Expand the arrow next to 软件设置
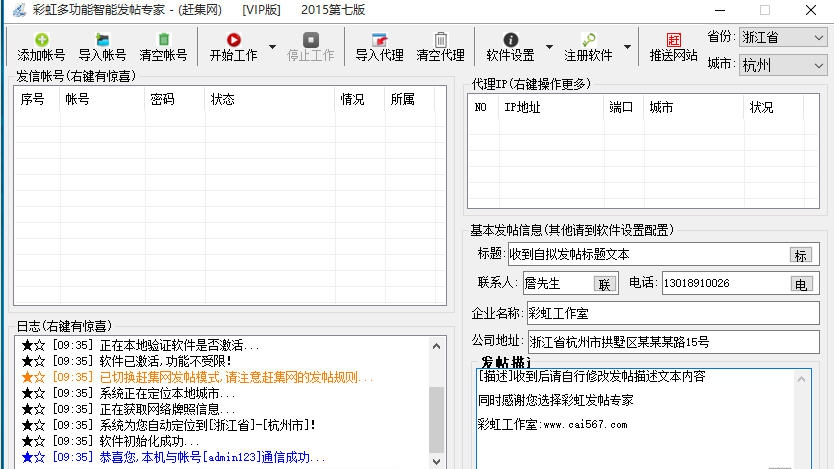Screen dimensions: 834x469 pyautogui.click(x=549, y=47)
